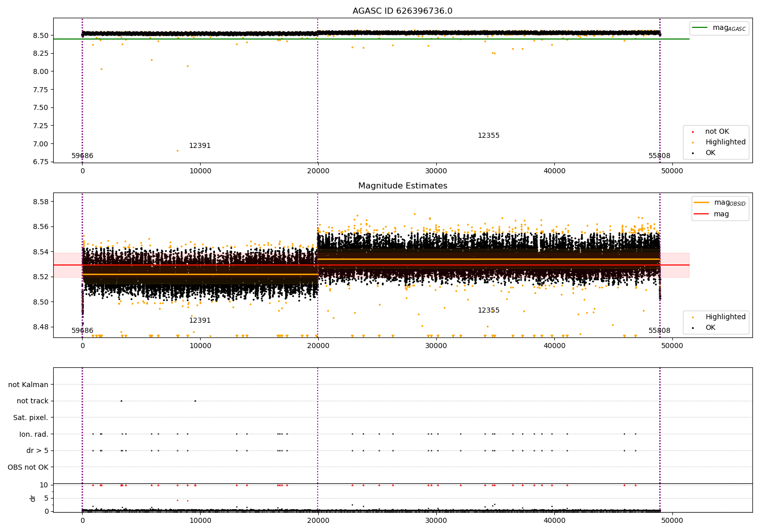Image resolution: width=760 pixels, height=532 pixels.
Task: Click the 7.25 y-axis tick label
Action: tap(41, 126)
